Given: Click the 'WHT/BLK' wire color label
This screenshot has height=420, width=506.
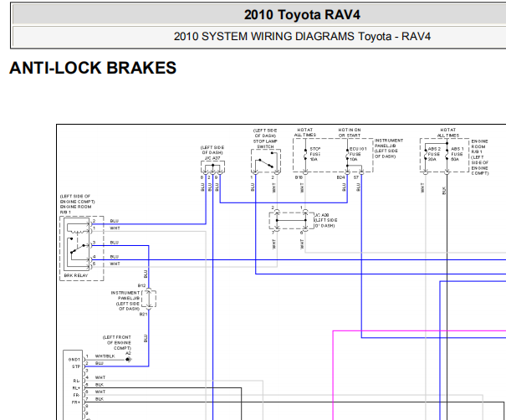Looking at the screenshot, I should (x=105, y=356).
